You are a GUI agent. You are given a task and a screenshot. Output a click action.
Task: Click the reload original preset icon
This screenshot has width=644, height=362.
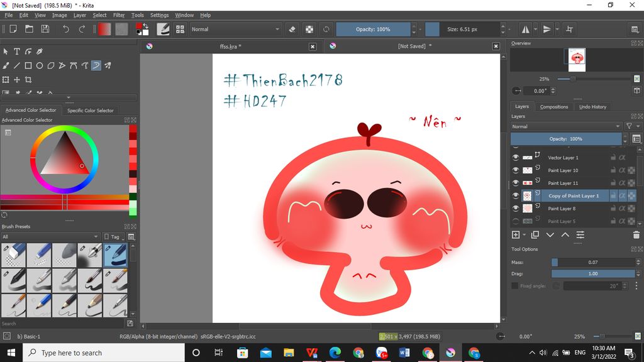326,29
